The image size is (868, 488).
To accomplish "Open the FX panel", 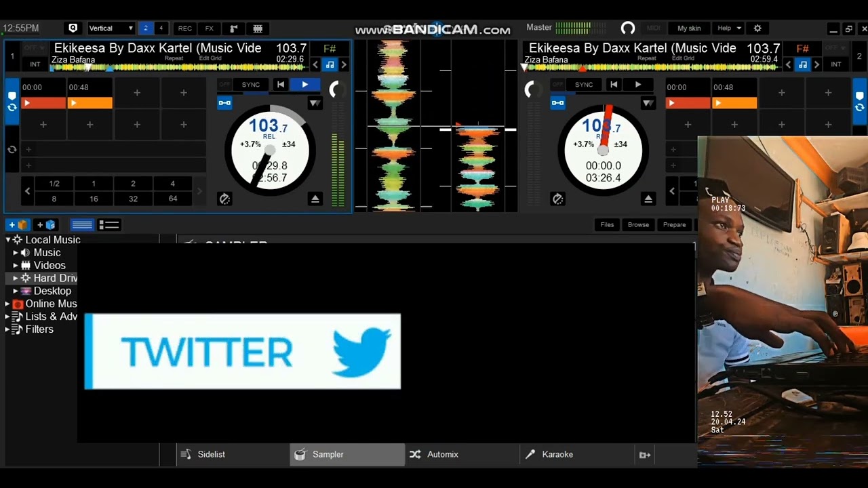I will (210, 28).
